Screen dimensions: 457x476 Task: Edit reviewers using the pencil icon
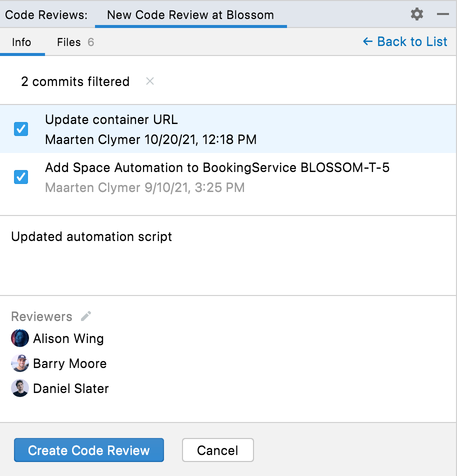pos(85,316)
